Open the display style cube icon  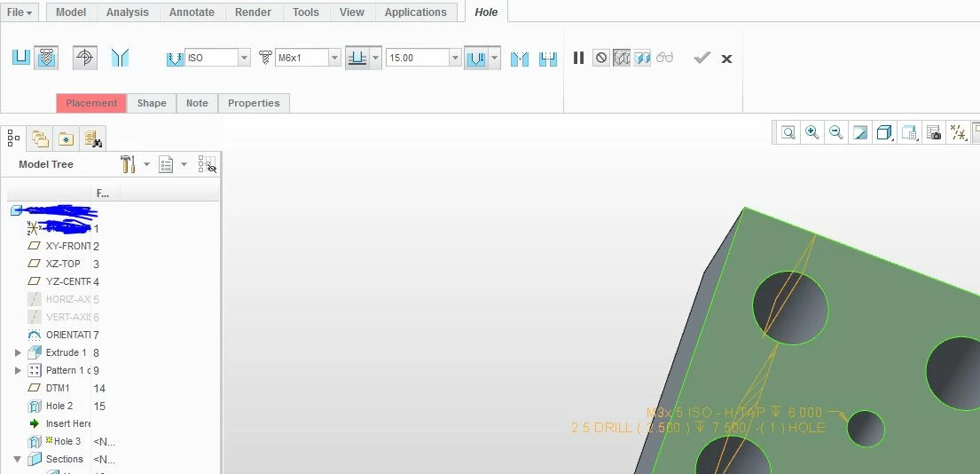pos(884,132)
